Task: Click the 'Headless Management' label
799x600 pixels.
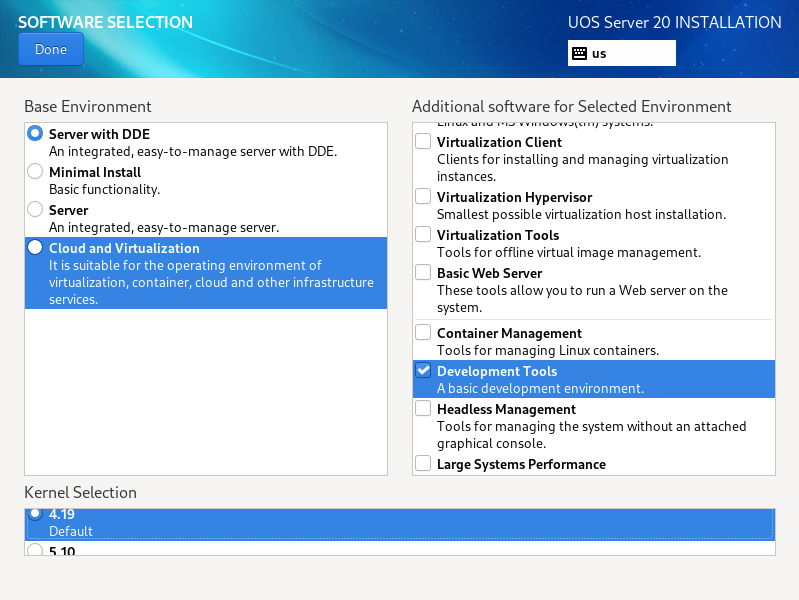Action: click(507, 409)
